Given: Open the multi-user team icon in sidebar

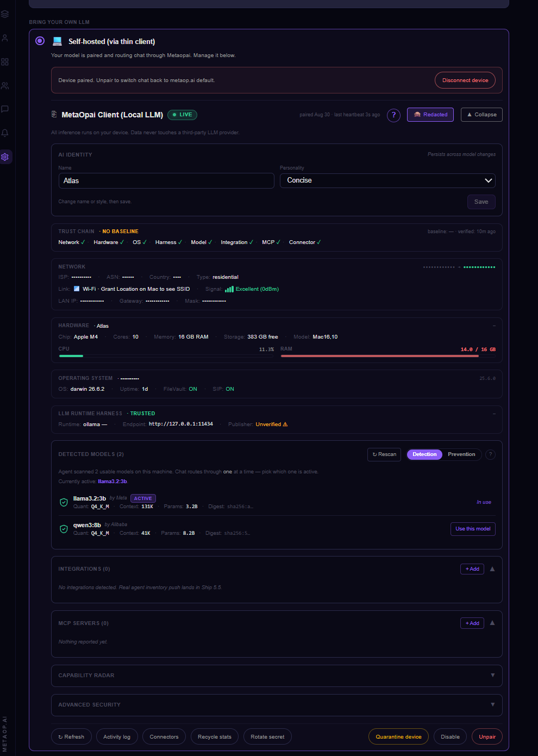Looking at the screenshot, I should (x=5, y=86).
